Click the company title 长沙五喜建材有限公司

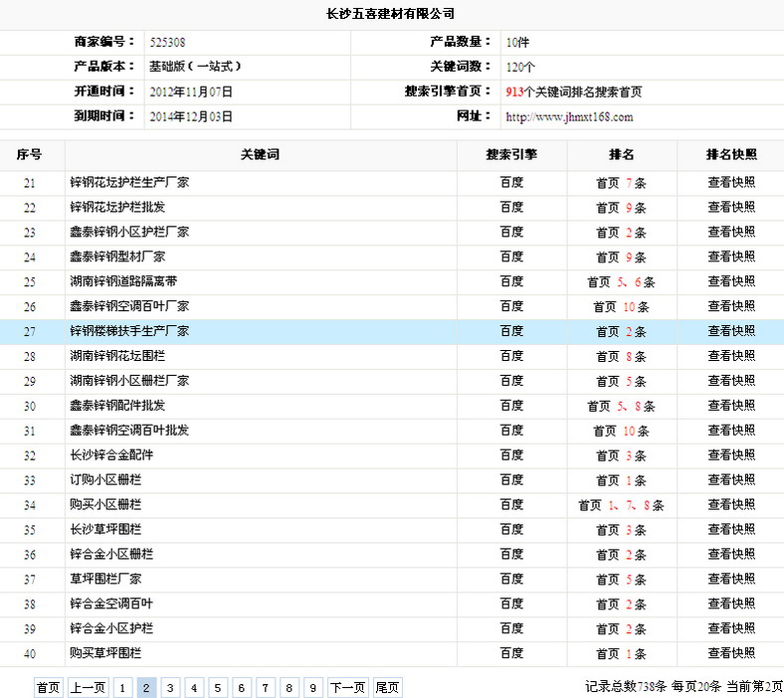click(x=390, y=14)
